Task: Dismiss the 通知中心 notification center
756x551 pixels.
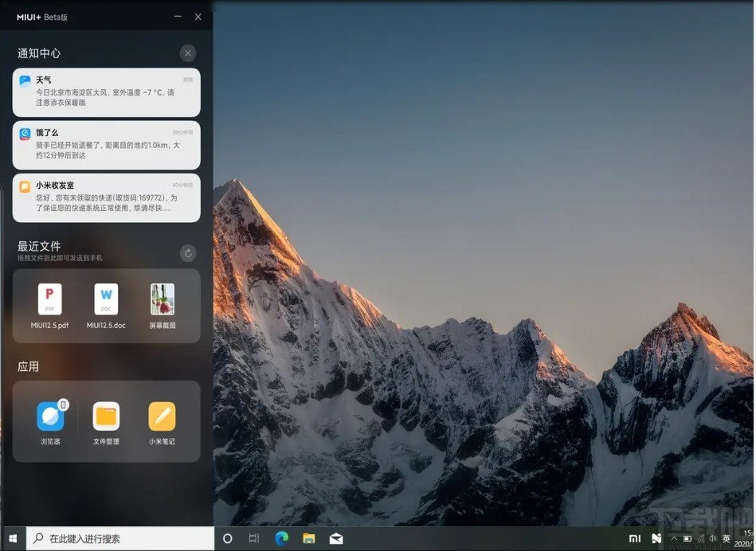Action: [x=187, y=53]
